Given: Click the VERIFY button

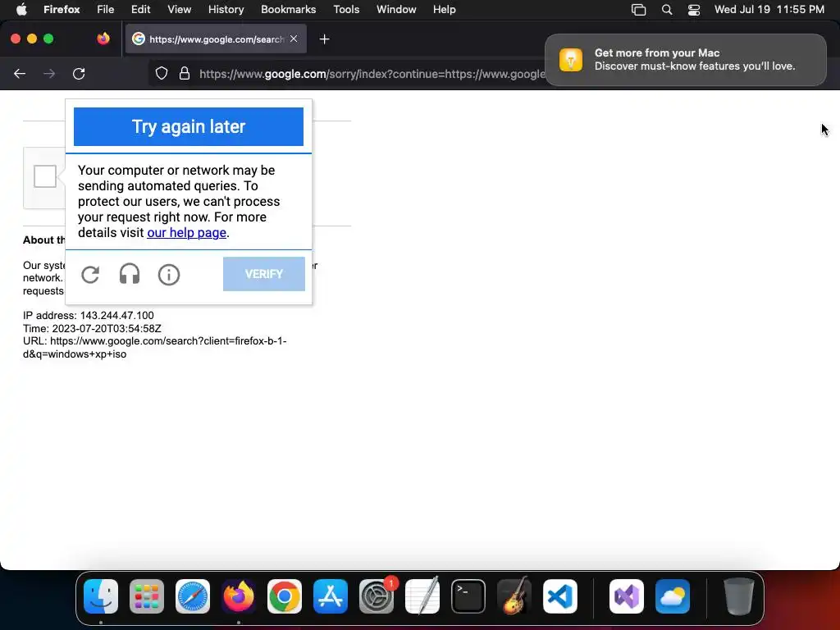Looking at the screenshot, I should click(264, 274).
